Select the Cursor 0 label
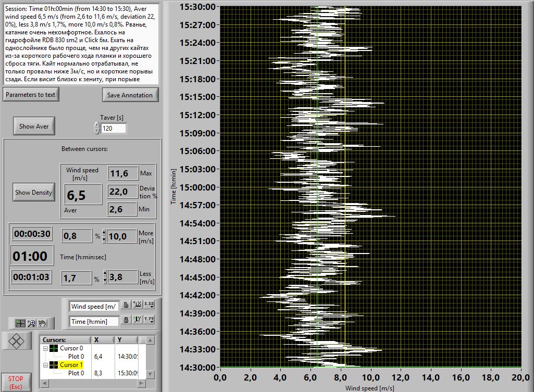Image resolution: width=534 pixels, height=392 pixels. coord(71,348)
